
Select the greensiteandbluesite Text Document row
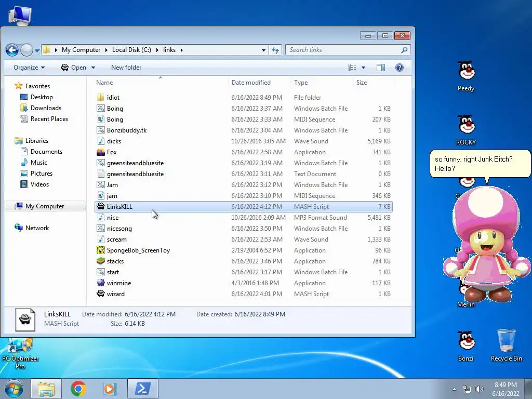coord(243,174)
